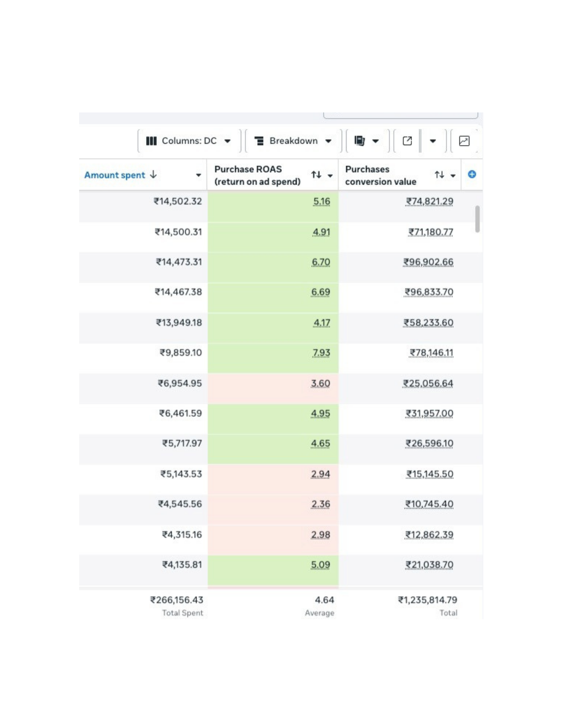
Task: Sort by Amount spent column header
Action: click(x=120, y=175)
